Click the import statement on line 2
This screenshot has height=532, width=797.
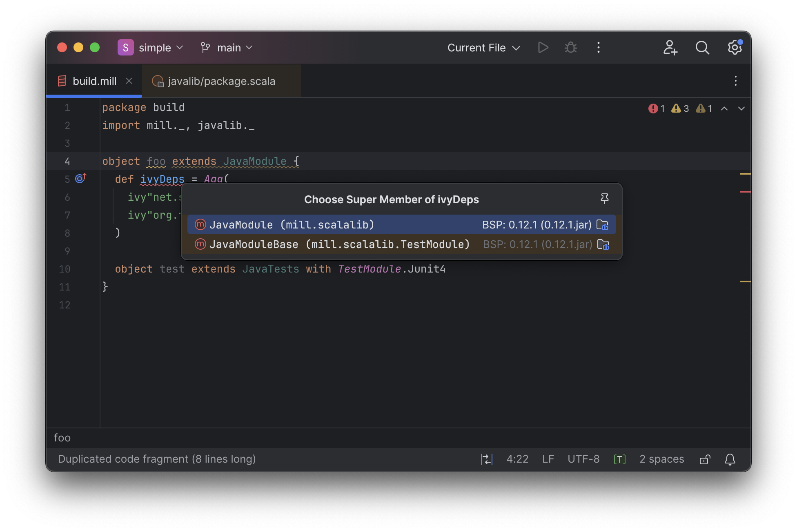(x=178, y=125)
